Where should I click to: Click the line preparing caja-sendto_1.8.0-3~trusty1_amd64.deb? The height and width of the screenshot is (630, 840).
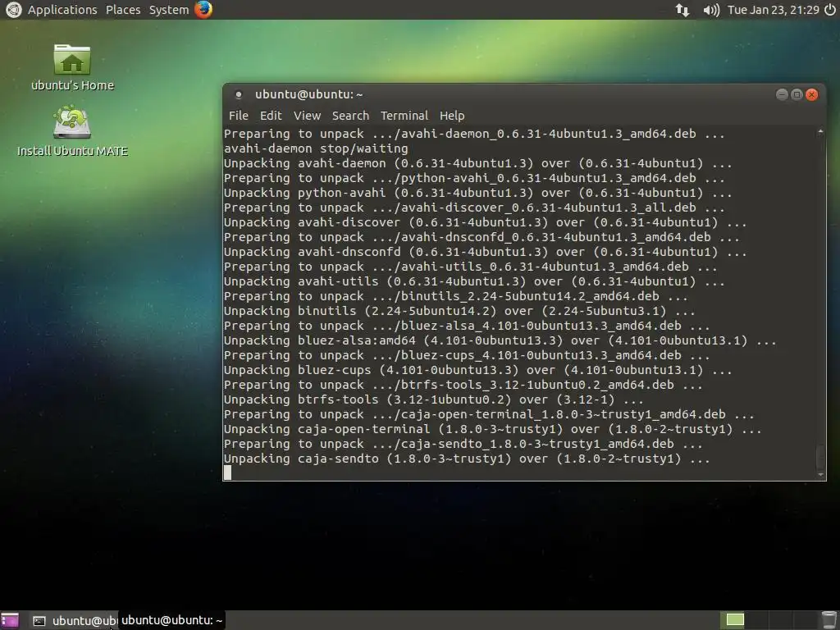(463, 444)
